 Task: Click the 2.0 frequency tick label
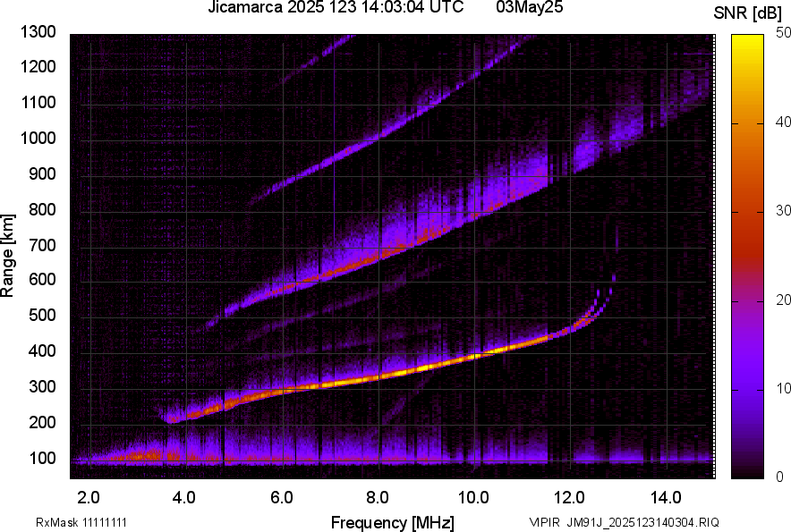89,498
